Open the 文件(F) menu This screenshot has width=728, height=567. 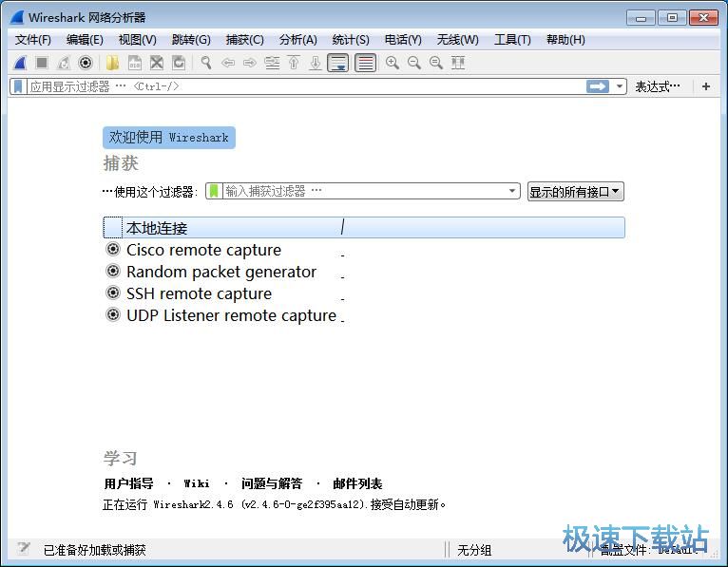33,40
